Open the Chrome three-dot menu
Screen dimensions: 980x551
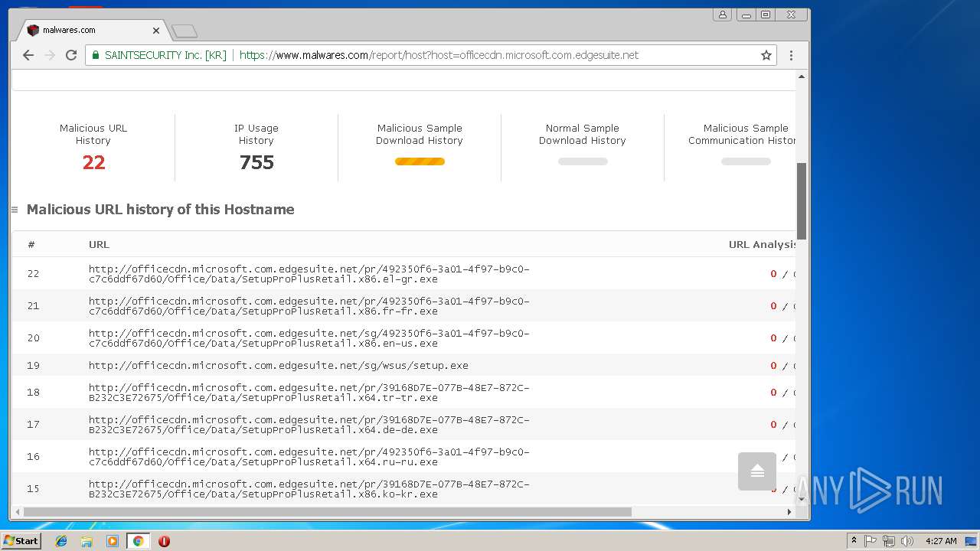[791, 55]
